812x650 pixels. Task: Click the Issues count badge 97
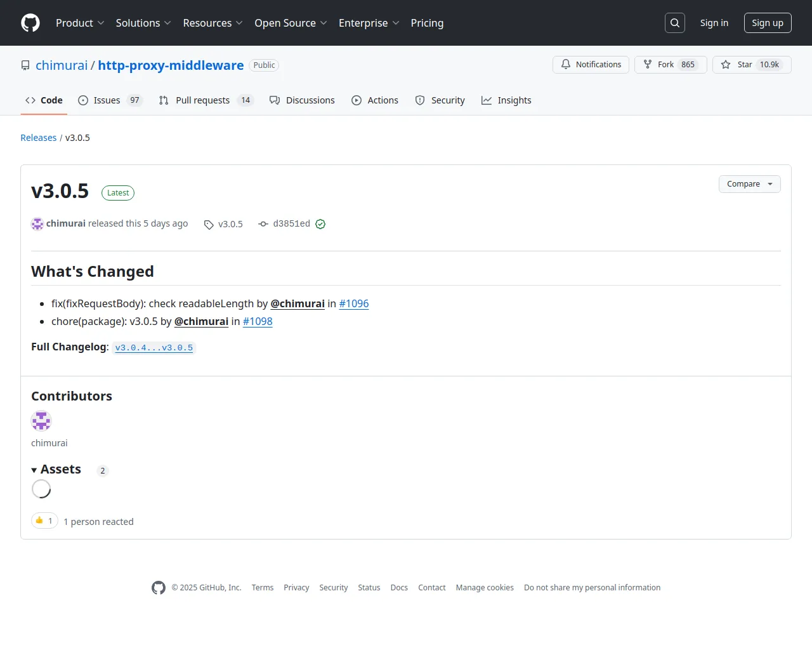click(x=134, y=100)
